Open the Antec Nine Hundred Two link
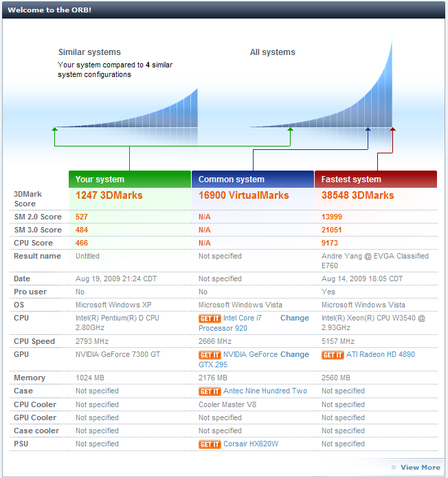This screenshot has height=478, width=448. click(265, 391)
